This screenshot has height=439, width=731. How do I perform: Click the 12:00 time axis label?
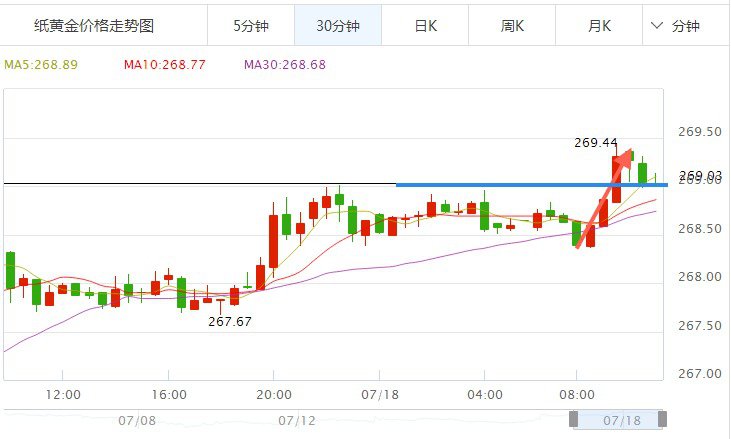[63, 395]
